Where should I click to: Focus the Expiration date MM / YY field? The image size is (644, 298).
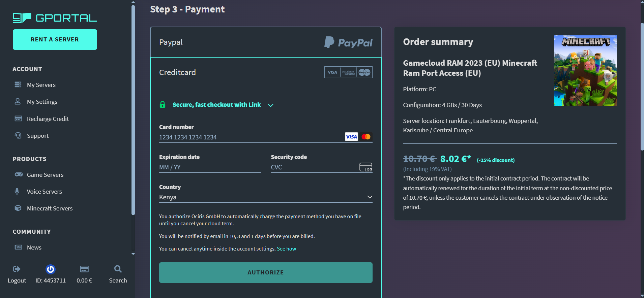[210, 167]
